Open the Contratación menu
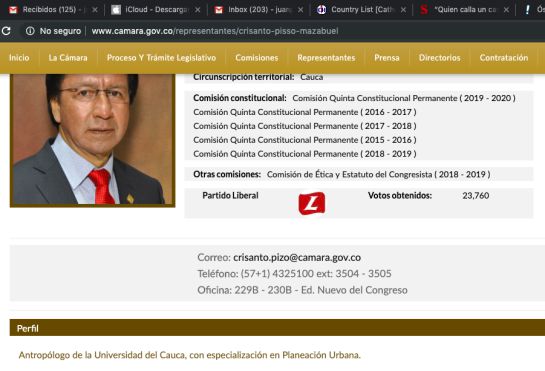This screenshot has width=545, height=371. pos(504,58)
